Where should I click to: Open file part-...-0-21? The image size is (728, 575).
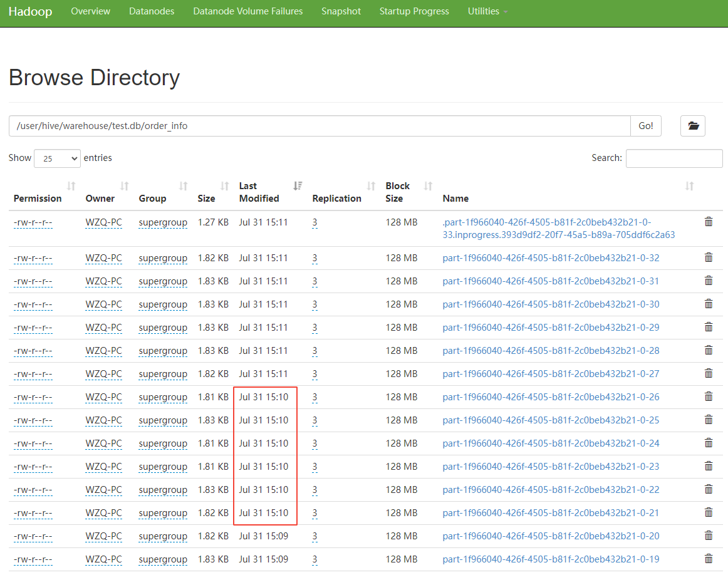coord(551,513)
